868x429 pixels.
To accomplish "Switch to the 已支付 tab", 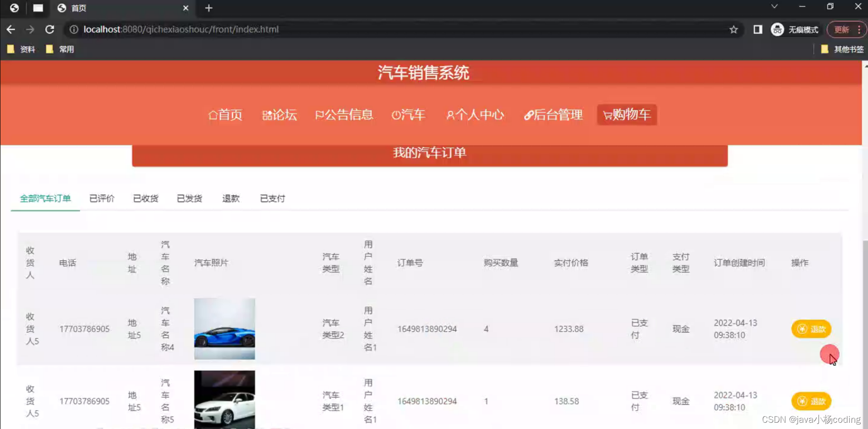I will 272,199.
